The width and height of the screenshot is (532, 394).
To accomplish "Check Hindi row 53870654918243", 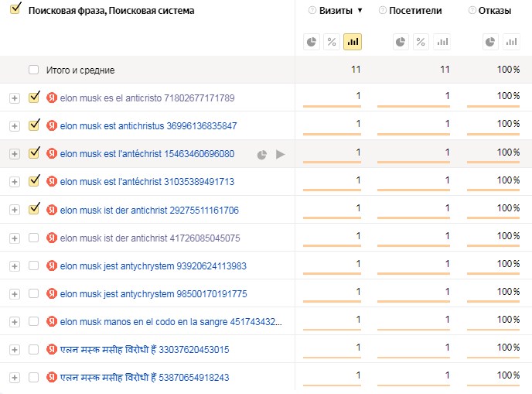I will (33, 377).
